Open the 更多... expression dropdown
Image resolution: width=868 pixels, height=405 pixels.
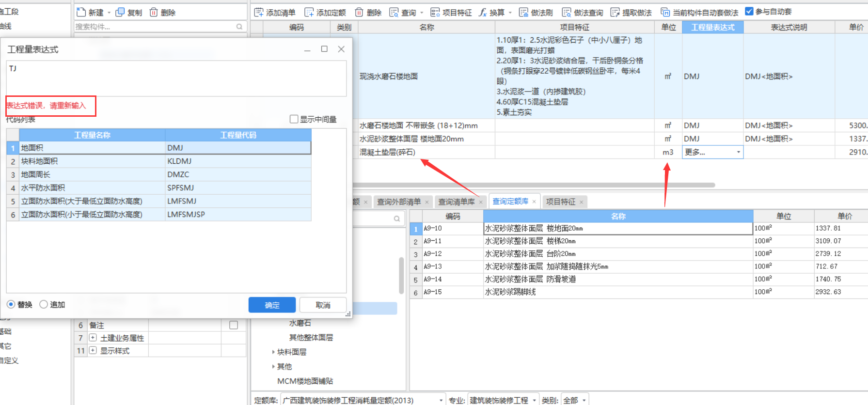point(739,152)
